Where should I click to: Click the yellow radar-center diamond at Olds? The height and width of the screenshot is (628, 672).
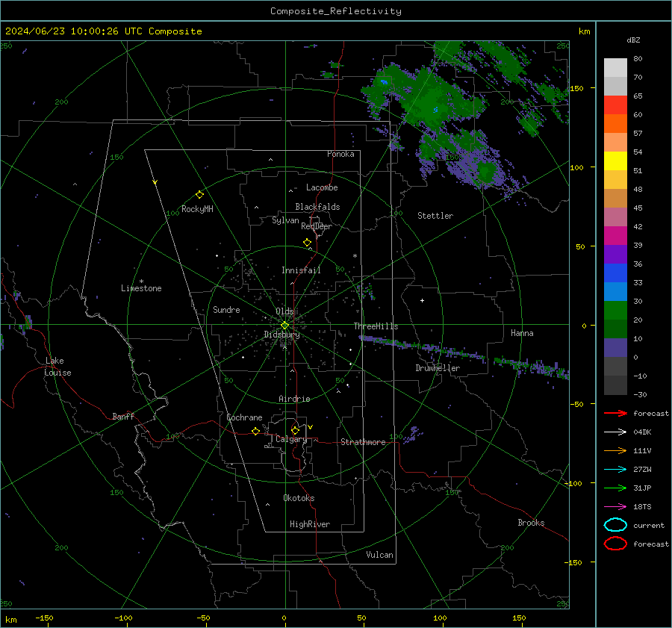[x=284, y=326]
